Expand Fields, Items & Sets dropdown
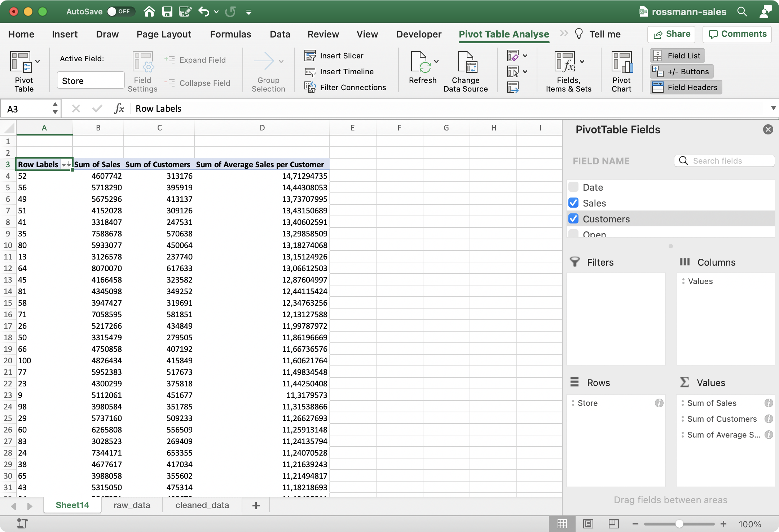779x532 pixels. (582, 61)
